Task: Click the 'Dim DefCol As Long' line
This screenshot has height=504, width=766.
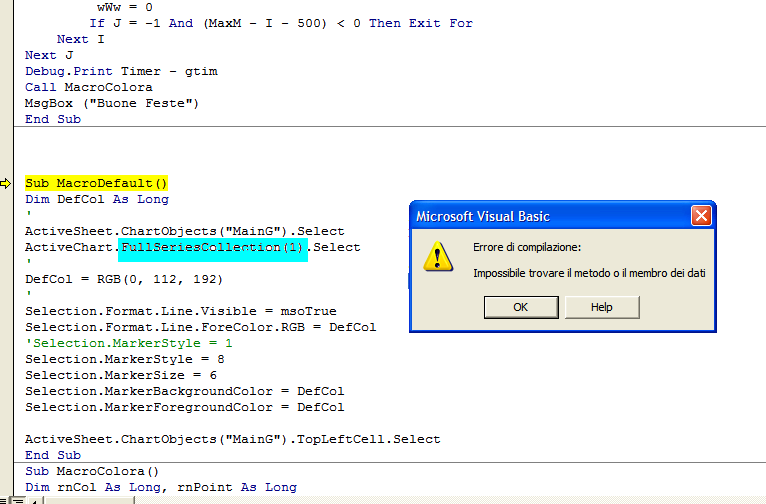Action: tap(97, 199)
